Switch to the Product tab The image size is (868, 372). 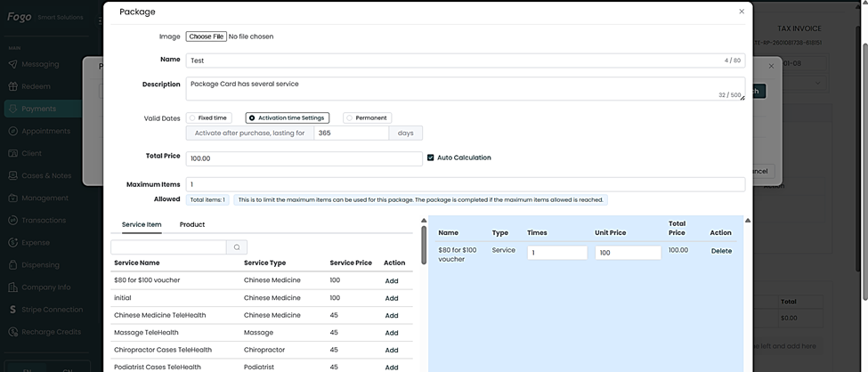192,225
